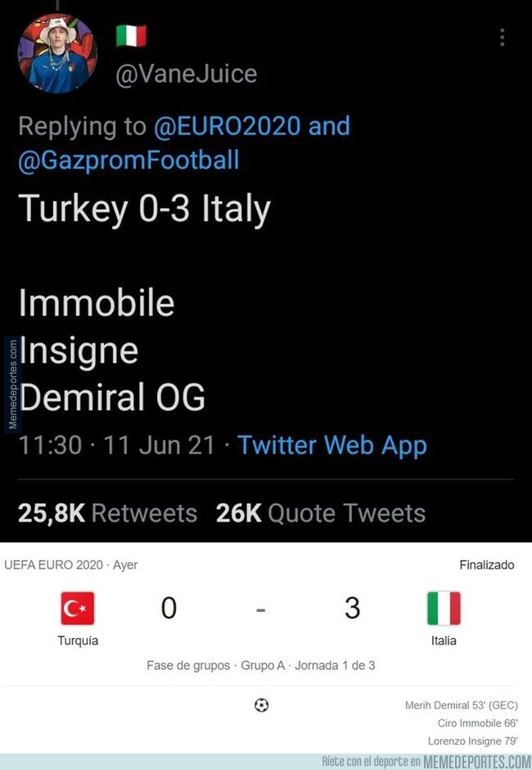Click the Turkey flag icon
The image size is (532, 770).
click(x=78, y=609)
